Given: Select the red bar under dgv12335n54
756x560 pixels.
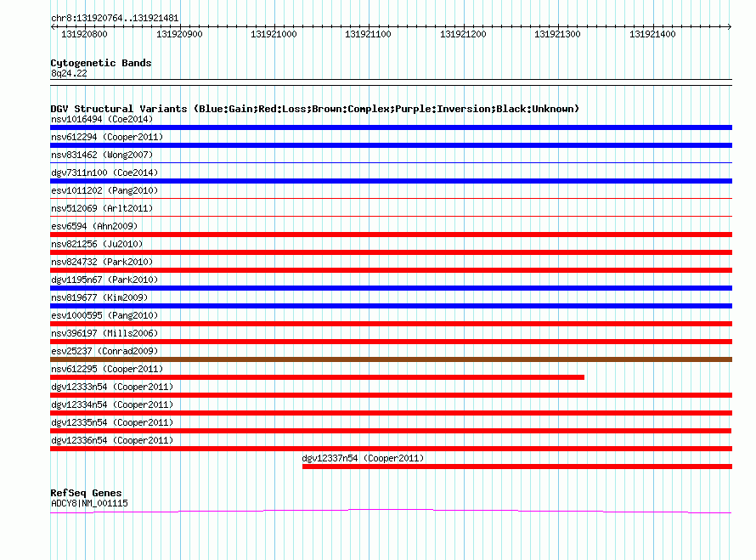Looking at the screenshot, I should coord(391,431).
